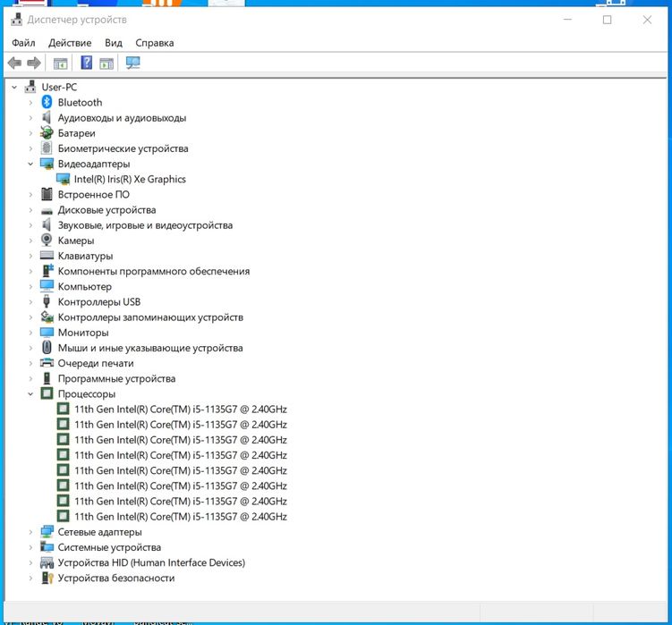Select the first i5-1135G7 processor entry
This screenshot has width=672, height=625.
point(181,410)
